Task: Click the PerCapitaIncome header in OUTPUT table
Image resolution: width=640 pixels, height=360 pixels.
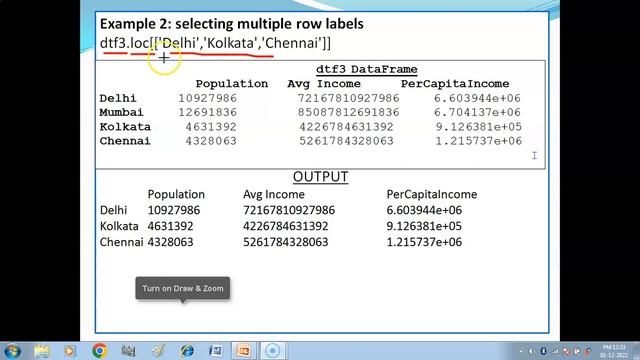Action: tap(432, 194)
